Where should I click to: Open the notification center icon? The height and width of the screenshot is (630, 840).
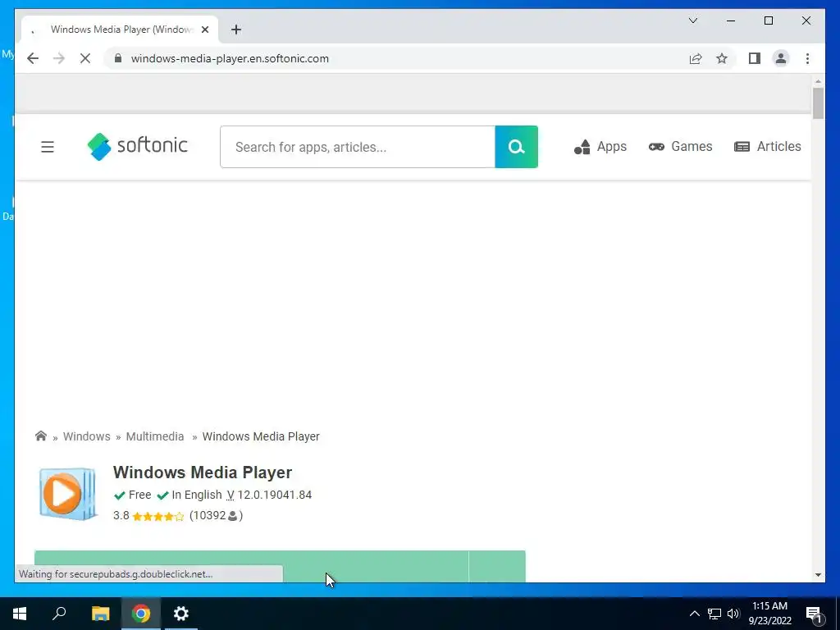[x=814, y=614]
